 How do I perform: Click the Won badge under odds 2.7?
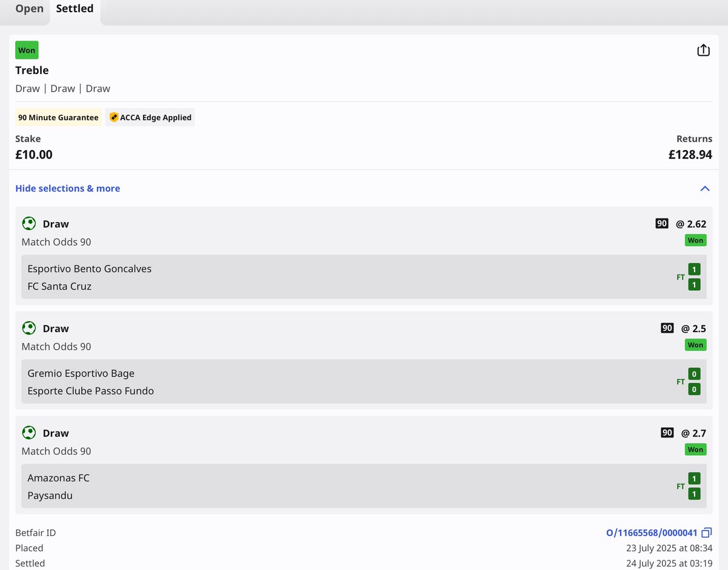tap(695, 449)
